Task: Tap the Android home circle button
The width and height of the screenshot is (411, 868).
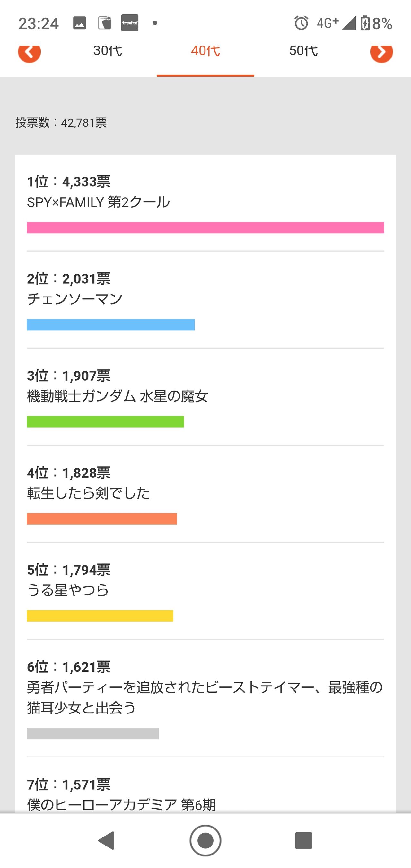Action: [x=205, y=840]
